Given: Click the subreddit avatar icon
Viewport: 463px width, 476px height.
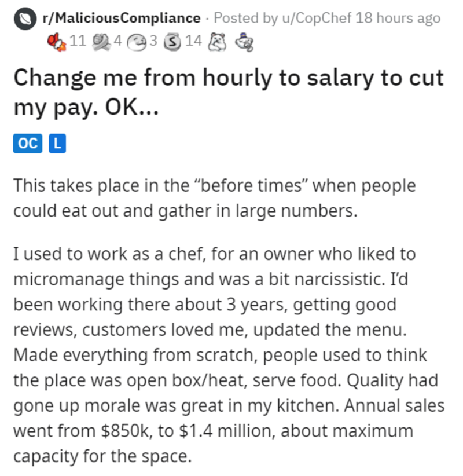Looking at the screenshot, I should [x=23, y=19].
